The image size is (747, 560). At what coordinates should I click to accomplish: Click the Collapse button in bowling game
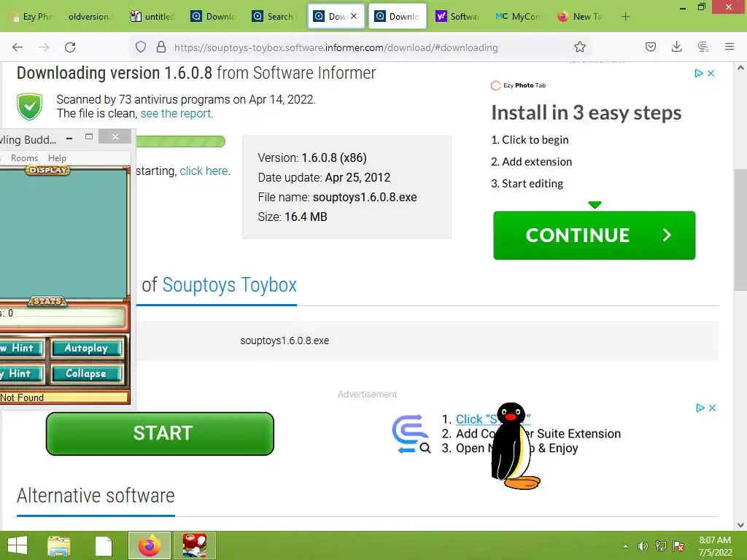pos(86,374)
